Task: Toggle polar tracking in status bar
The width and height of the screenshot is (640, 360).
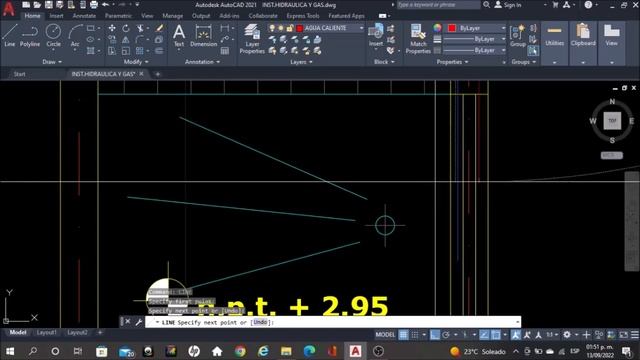Action: [446, 335]
